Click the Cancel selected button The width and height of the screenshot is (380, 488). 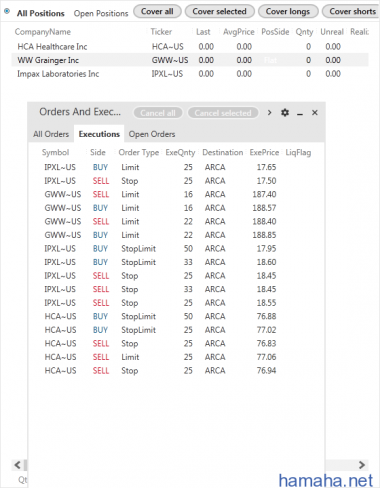[x=223, y=113]
